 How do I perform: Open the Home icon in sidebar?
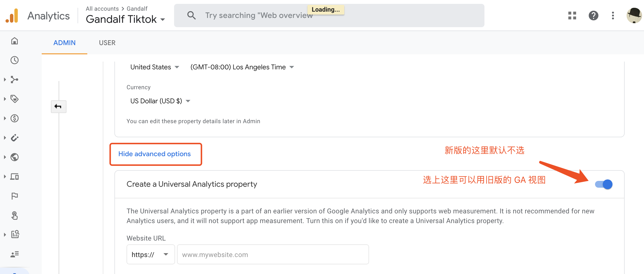click(x=15, y=41)
